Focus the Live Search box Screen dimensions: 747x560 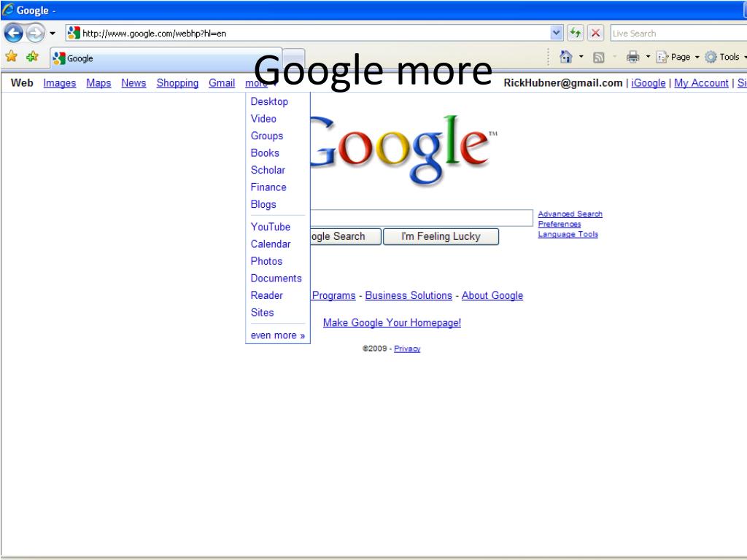(678, 33)
